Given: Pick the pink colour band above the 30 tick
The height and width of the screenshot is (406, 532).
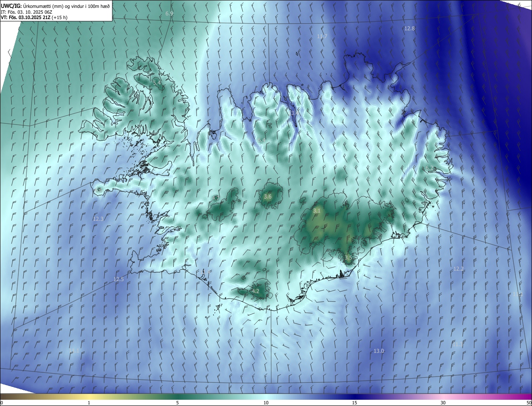Looking at the screenshot, I should 443,397.
